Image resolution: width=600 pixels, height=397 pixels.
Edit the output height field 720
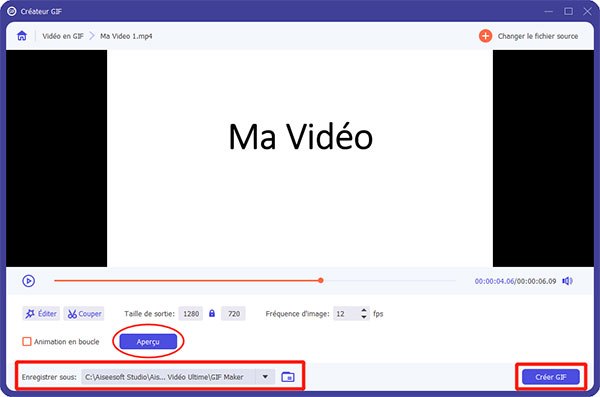pos(233,314)
